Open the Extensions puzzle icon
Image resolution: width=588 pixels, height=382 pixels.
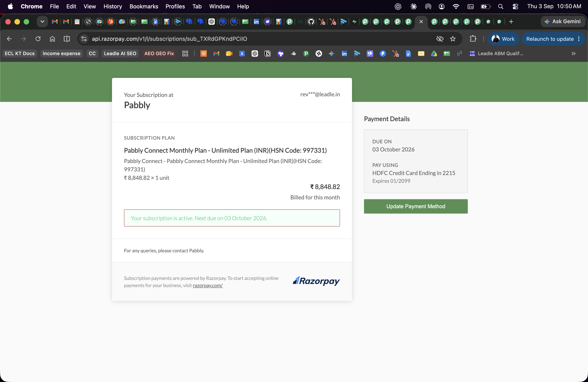pyautogui.click(x=473, y=39)
